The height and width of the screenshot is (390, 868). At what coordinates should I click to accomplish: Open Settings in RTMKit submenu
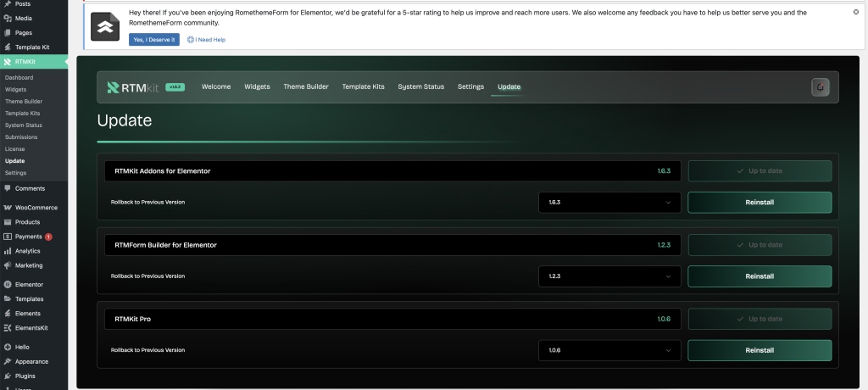(x=15, y=173)
